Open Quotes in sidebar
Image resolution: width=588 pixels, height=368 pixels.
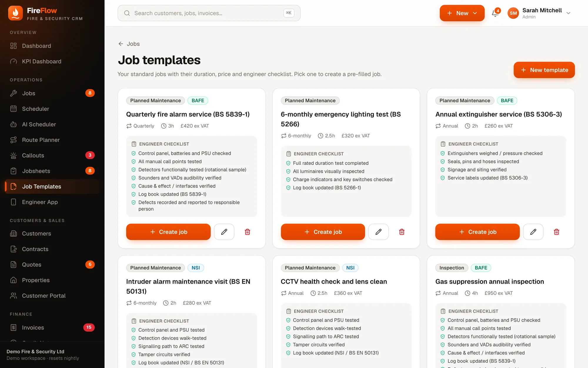52,265
